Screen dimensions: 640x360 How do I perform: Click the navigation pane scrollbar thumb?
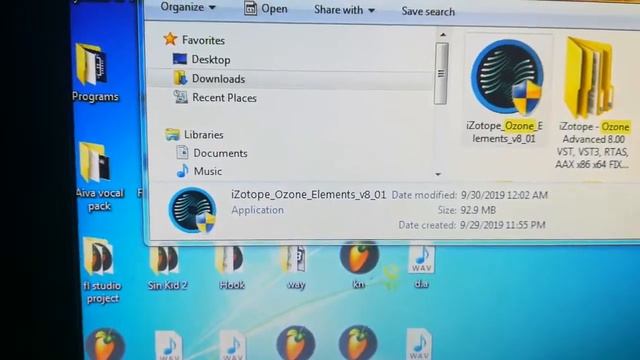click(441, 73)
